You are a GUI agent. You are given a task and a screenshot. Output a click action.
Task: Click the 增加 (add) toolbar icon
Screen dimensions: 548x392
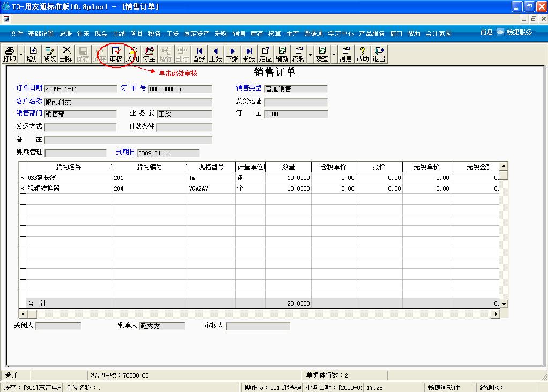pos(32,54)
